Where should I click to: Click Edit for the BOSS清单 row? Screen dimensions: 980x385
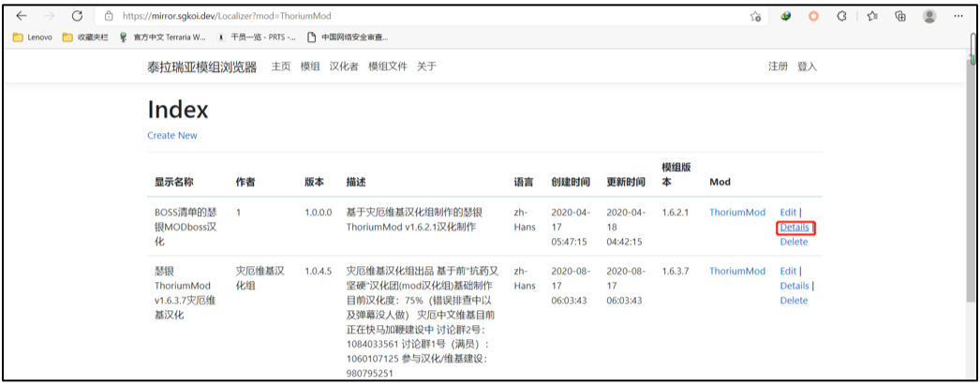click(x=788, y=213)
